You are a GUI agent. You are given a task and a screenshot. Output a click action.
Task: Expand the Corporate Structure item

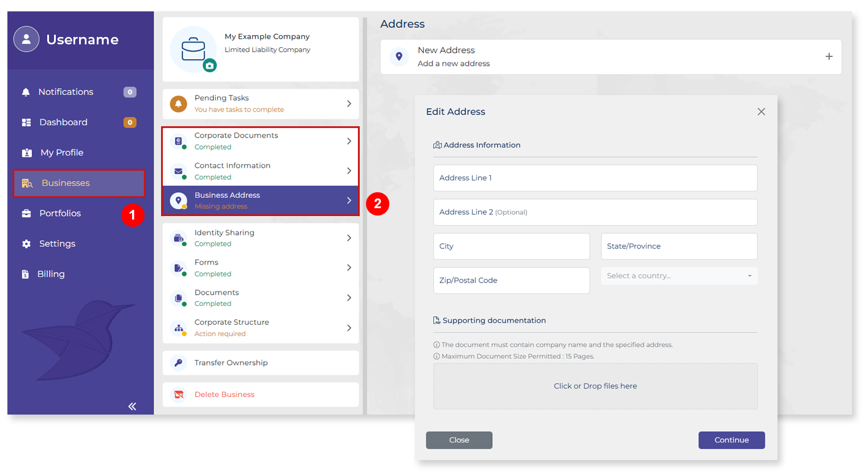pyautogui.click(x=349, y=327)
